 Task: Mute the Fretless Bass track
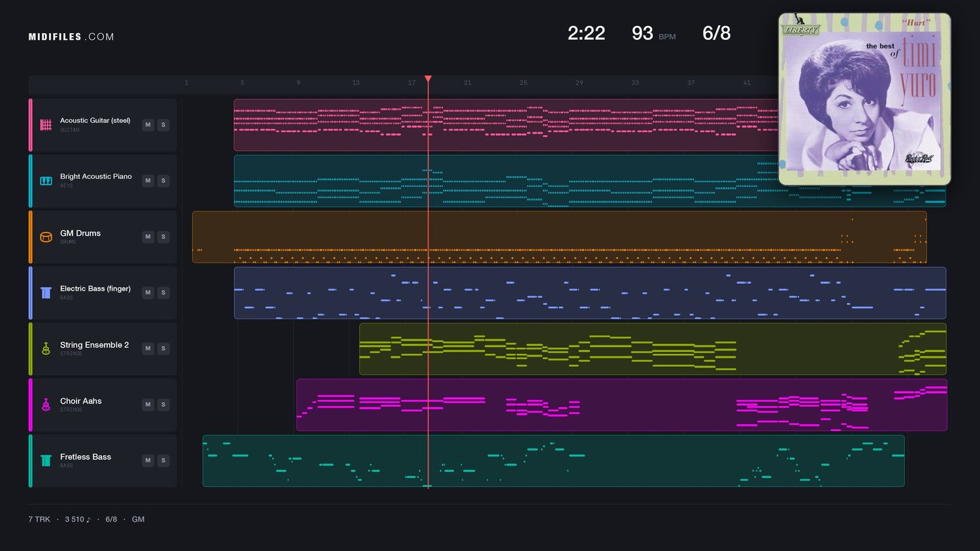coord(148,461)
